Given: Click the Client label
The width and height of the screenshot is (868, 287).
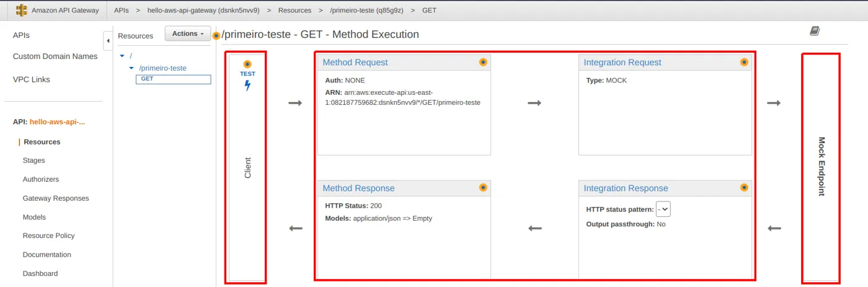Looking at the screenshot, I should [248, 168].
